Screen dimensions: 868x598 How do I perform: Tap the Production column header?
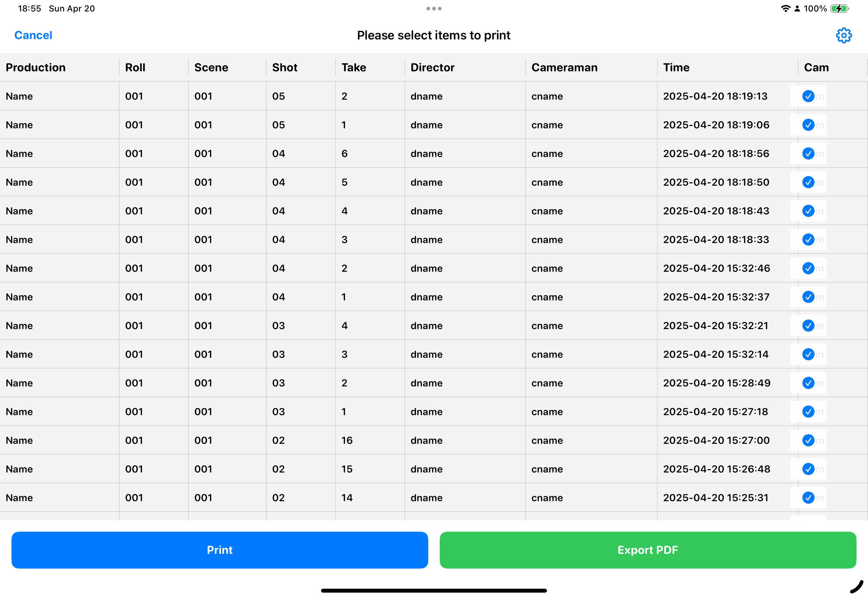coord(36,67)
